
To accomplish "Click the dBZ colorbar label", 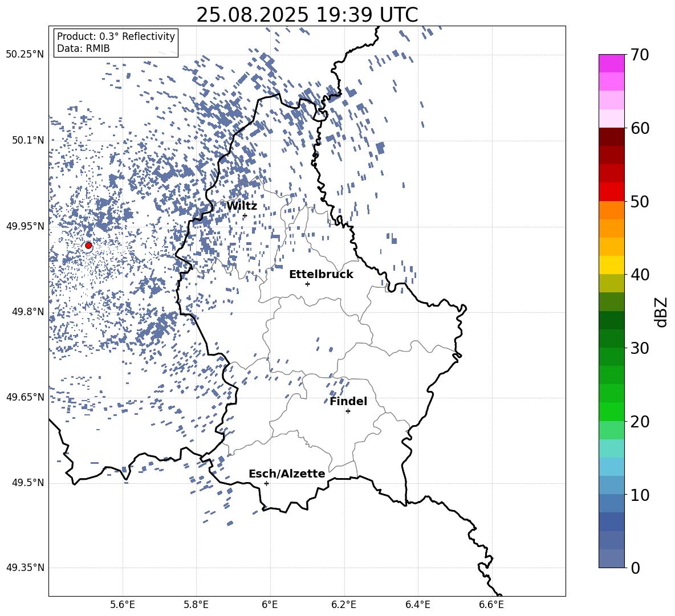I will coord(661,312).
